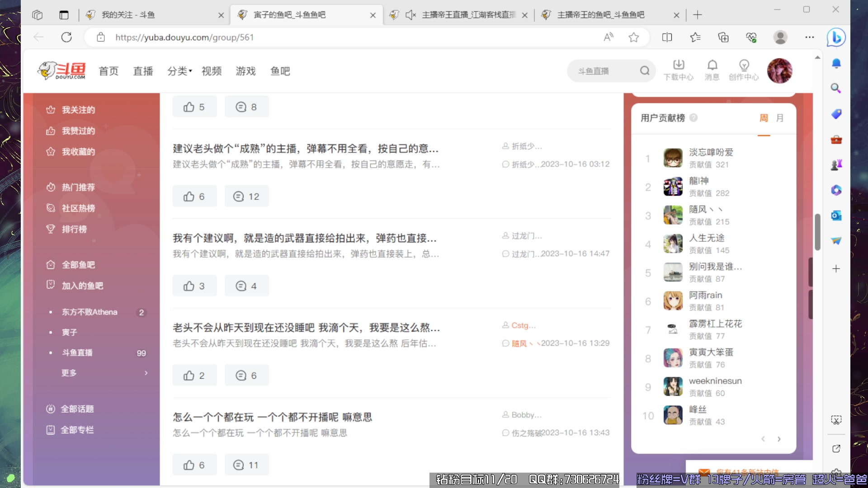This screenshot has width=868, height=488.
Task: Switch contribution leaderboard to 月 monthly view
Action: pyautogui.click(x=780, y=117)
